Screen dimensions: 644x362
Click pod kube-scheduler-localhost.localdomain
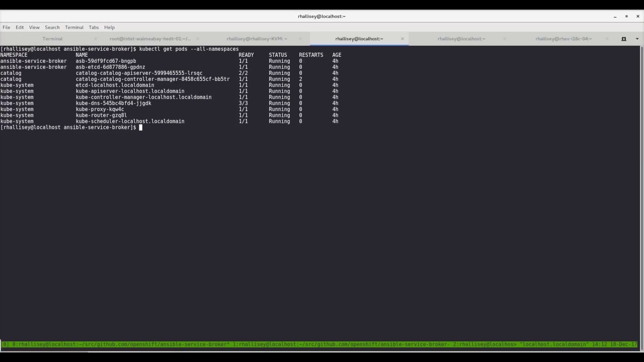coord(130,121)
